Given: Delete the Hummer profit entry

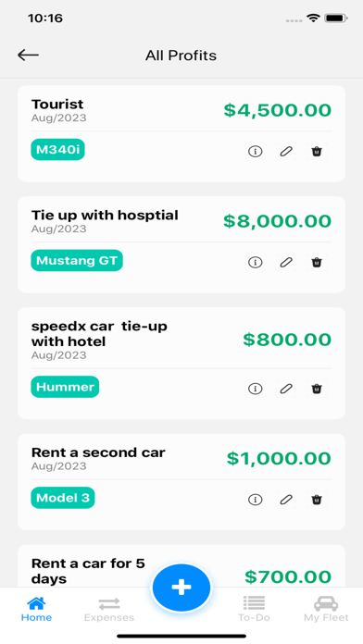Looking at the screenshot, I should (317, 389).
